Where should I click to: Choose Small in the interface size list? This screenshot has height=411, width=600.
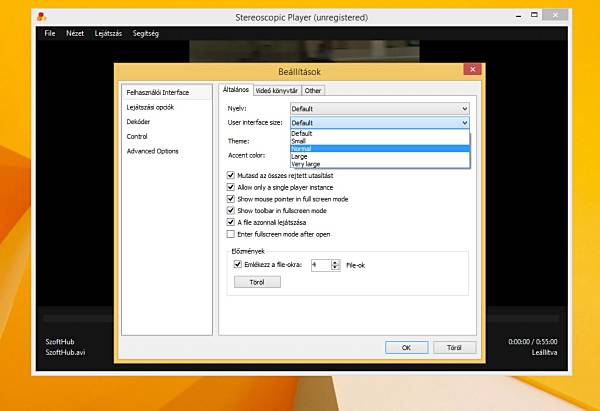[380, 141]
